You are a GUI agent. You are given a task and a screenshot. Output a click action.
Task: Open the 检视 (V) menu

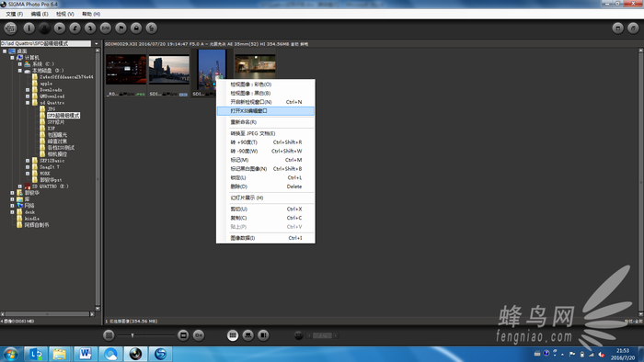pyautogui.click(x=65, y=14)
